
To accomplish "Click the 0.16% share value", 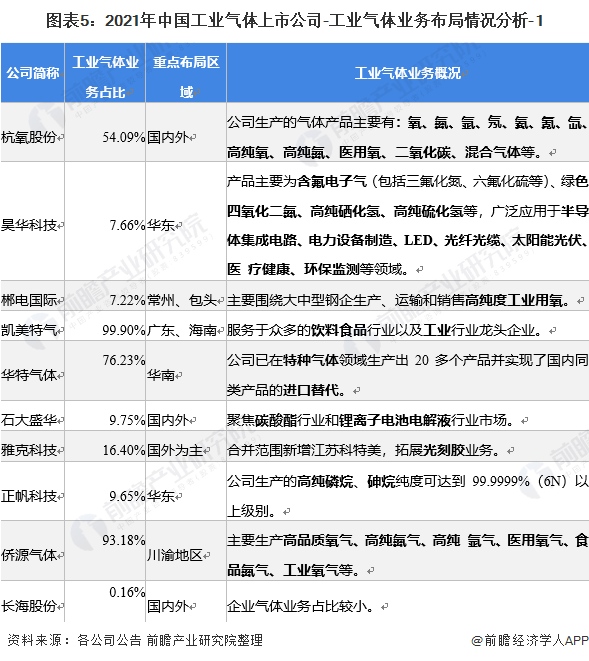I will (127, 592).
